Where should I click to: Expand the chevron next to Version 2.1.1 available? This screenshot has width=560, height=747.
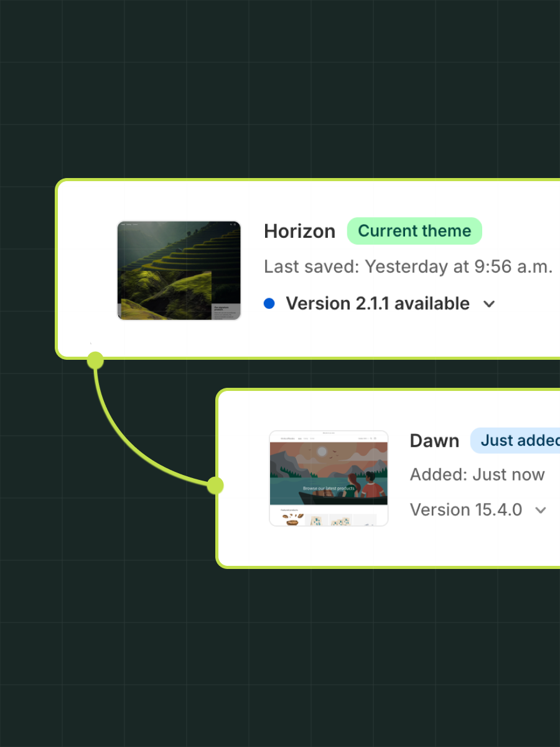490,304
